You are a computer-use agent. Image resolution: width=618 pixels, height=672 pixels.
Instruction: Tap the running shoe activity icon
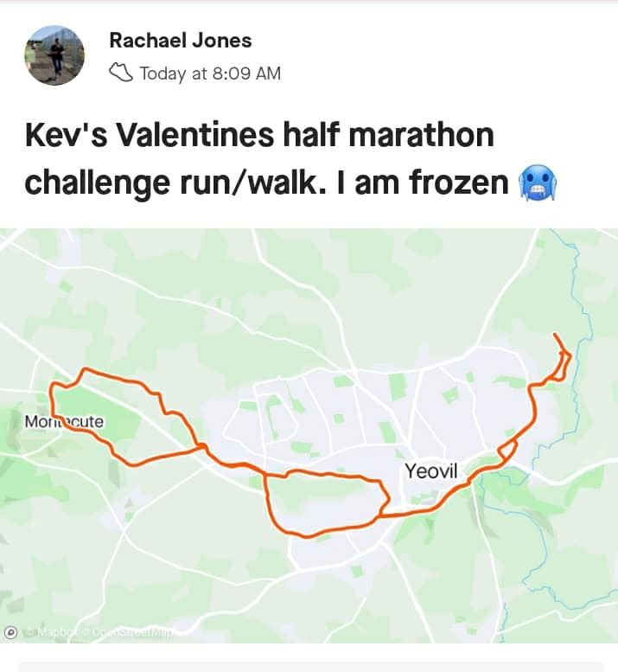(121, 73)
